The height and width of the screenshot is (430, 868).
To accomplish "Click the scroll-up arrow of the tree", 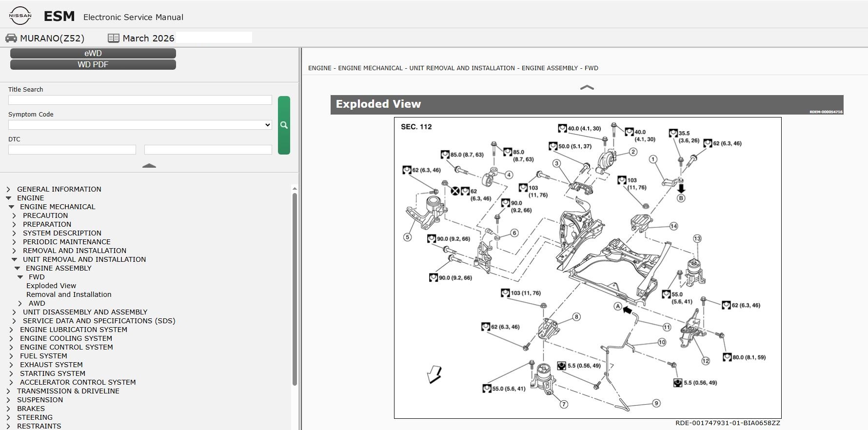I will tap(295, 189).
